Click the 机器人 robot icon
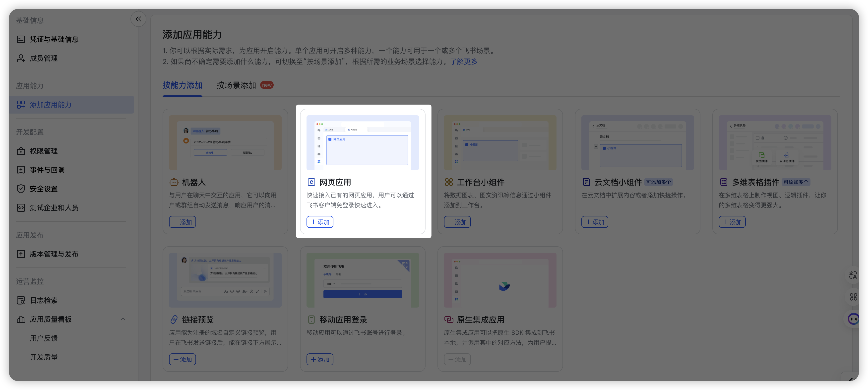The image size is (868, 390). pyautogui.click(x=174, y=182)
